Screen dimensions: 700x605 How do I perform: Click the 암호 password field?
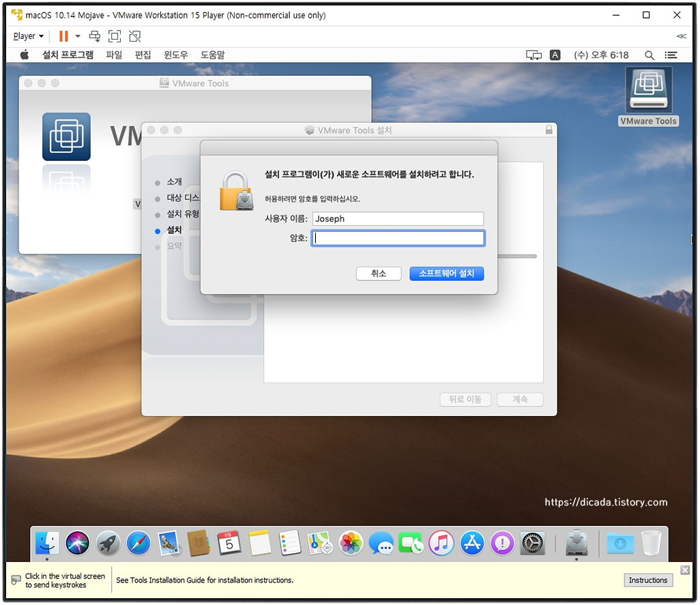398,238
